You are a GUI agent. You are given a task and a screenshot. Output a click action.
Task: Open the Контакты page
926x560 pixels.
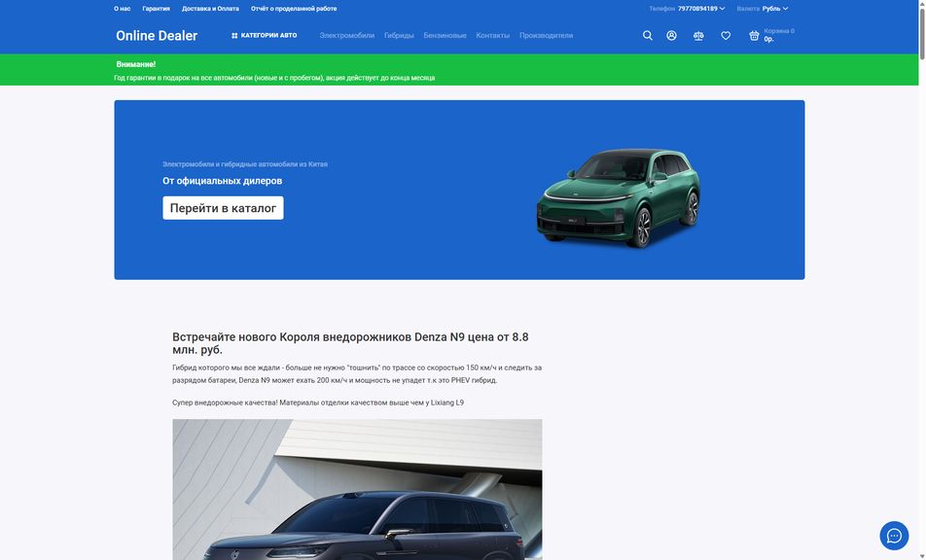coord(492,35)
